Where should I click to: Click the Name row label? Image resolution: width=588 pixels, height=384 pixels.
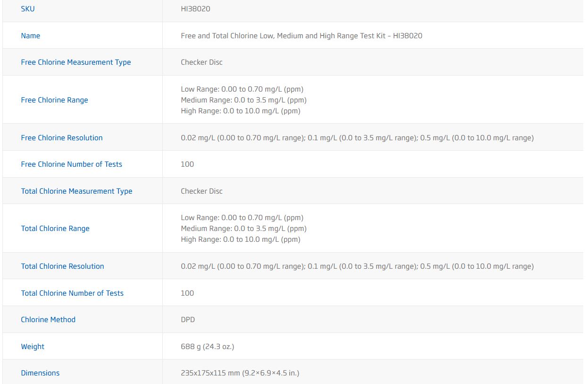[x=31, y=36]
